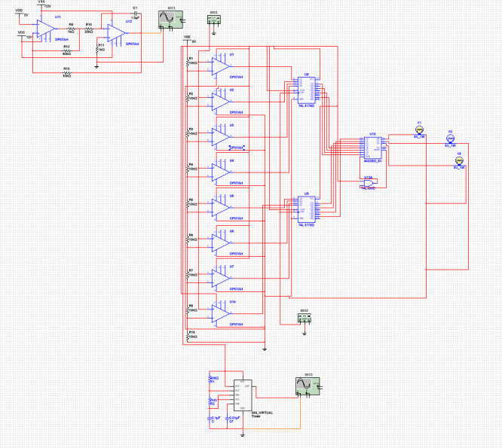502x448 pixels.
Task: Select the XFG2 function generator instrument
Action: coord(305,318)
